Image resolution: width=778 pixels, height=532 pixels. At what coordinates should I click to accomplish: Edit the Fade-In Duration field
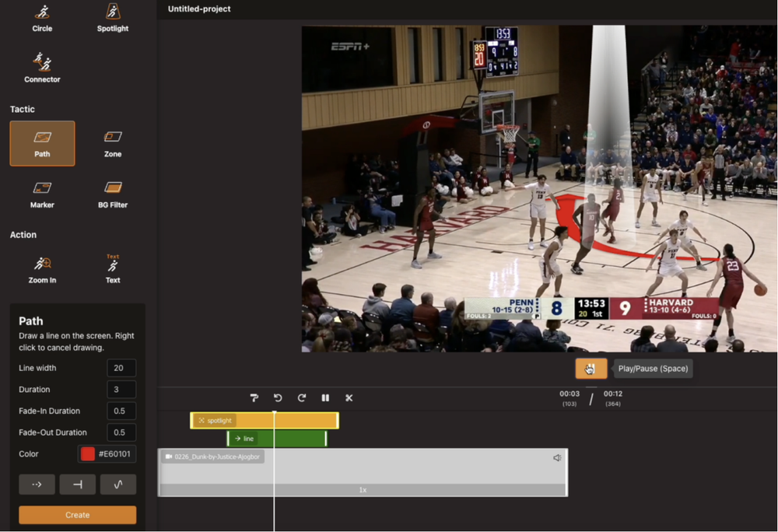[x=121, y=411]
